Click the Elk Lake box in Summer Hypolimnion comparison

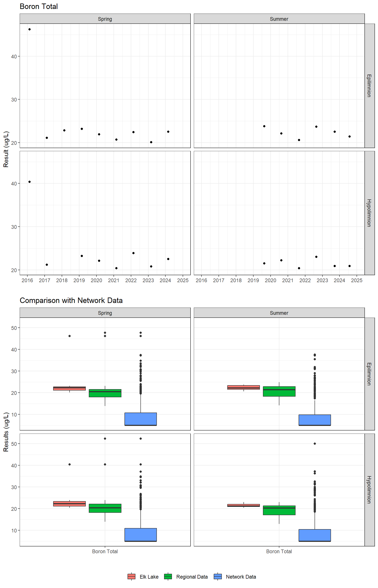[243, 506]
